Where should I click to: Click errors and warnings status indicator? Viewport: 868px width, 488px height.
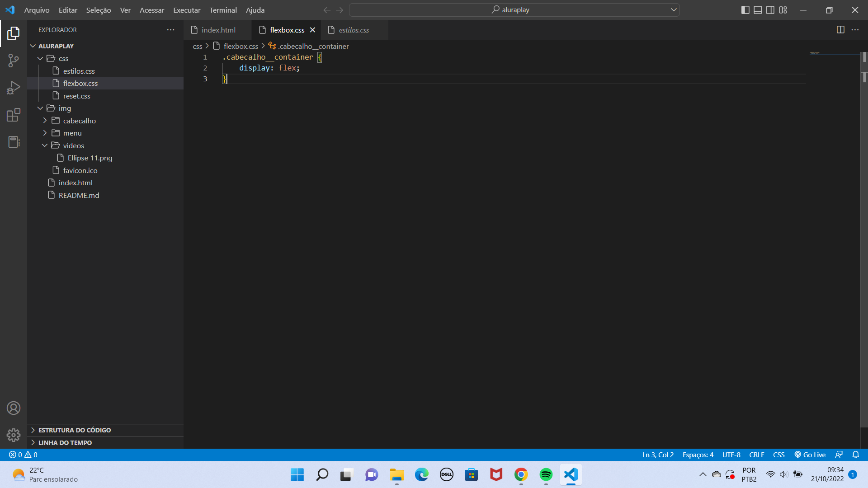tap(23, 455)
